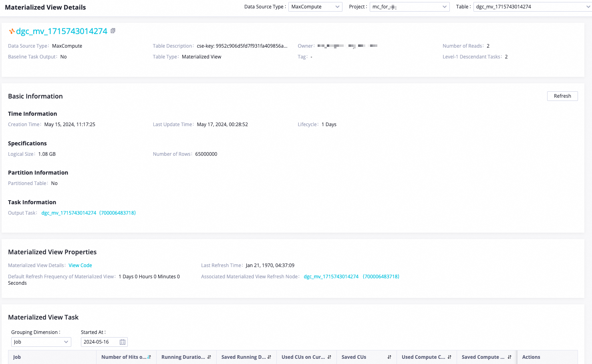Click the Lifecycle value 1 Days
592x364 pixels.
329,125
